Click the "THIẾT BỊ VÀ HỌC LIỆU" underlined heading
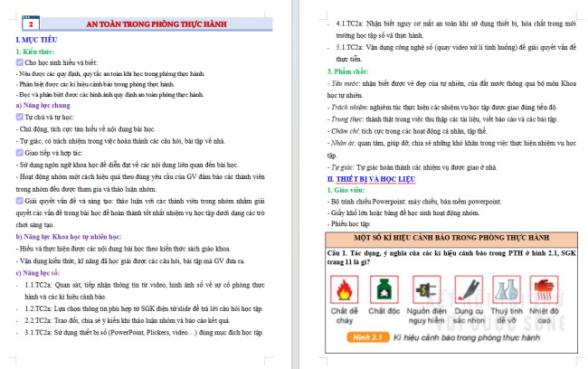This screenshot has width=588, height=369. (x=375, y=179)
